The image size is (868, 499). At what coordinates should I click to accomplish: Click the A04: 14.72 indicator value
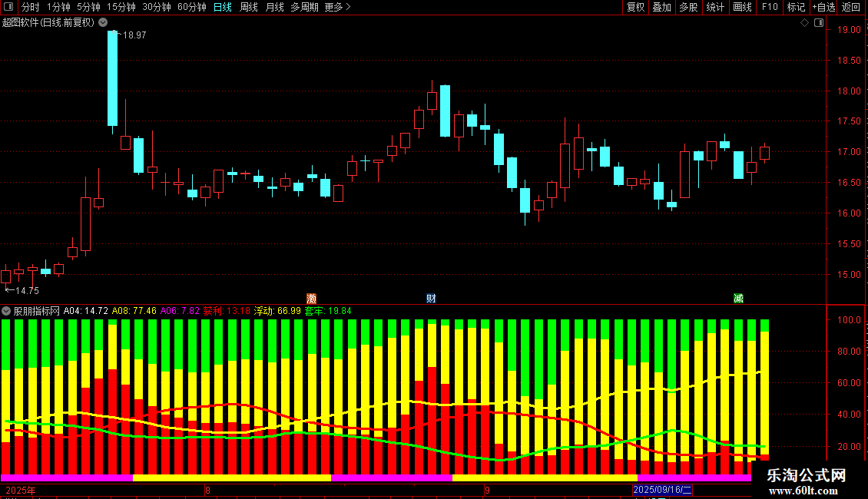[86, 311]
